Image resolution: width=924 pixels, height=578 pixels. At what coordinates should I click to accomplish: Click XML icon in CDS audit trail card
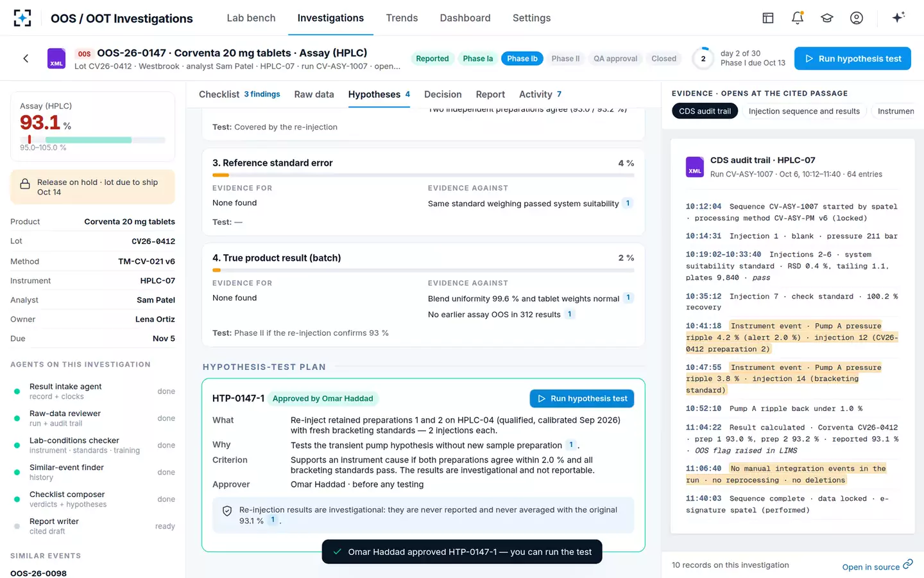pos(695,167)
